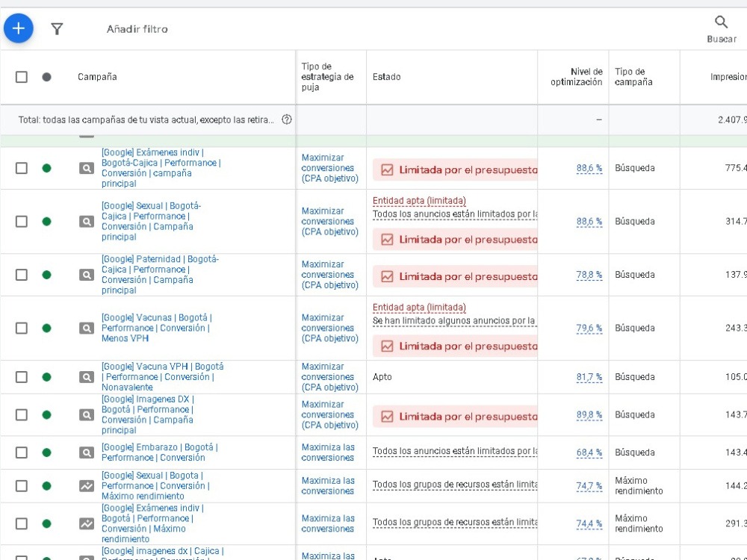Open Paternidad Bogotá-Cajica campaign link

(160, 275)
